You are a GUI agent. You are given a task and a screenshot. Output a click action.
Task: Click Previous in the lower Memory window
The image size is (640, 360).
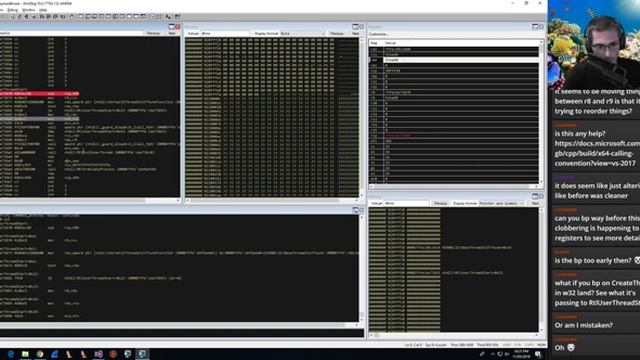pyautogui.click(x=440, y=203)
